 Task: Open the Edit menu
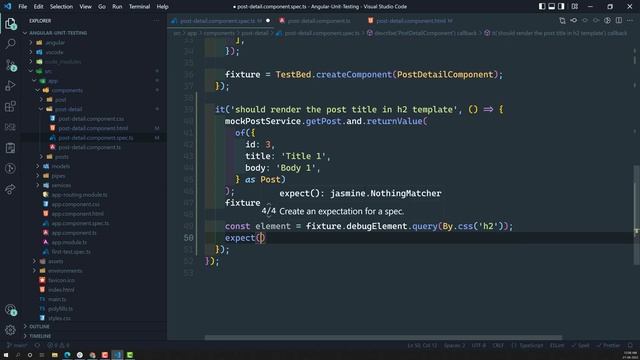38,7
